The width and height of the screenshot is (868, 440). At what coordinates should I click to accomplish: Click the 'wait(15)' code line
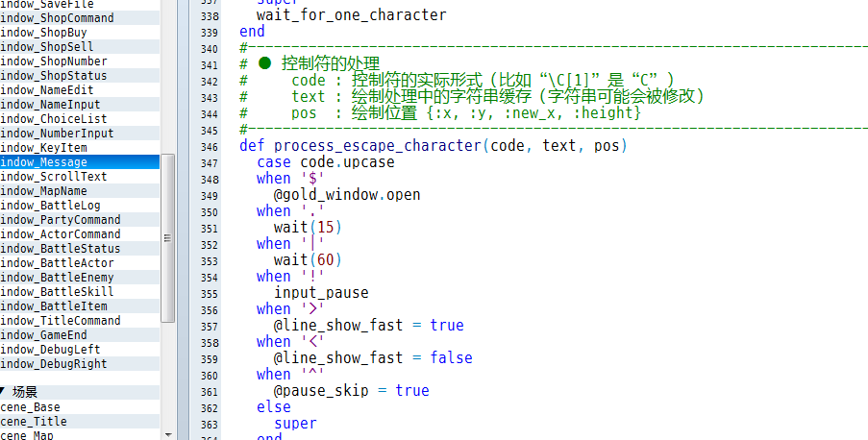coord(308,228)
